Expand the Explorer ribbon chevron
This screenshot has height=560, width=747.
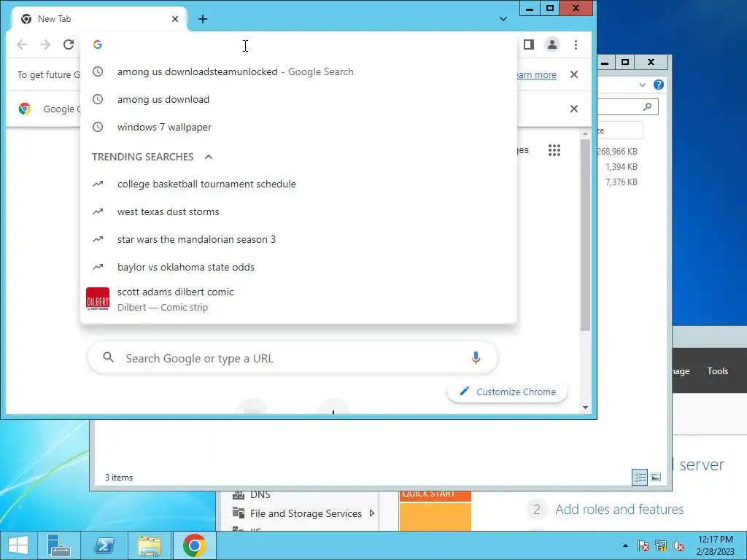click(x=642, y=85)
